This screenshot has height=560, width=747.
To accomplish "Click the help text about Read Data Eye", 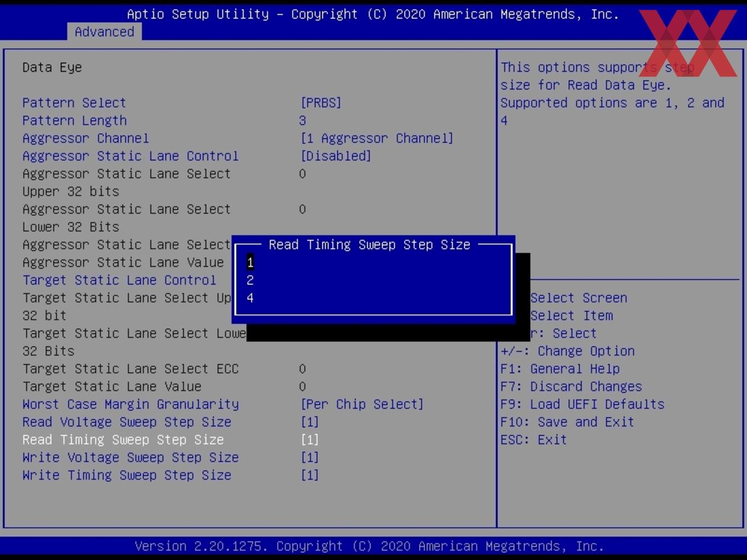I will [x=612, y=94].
